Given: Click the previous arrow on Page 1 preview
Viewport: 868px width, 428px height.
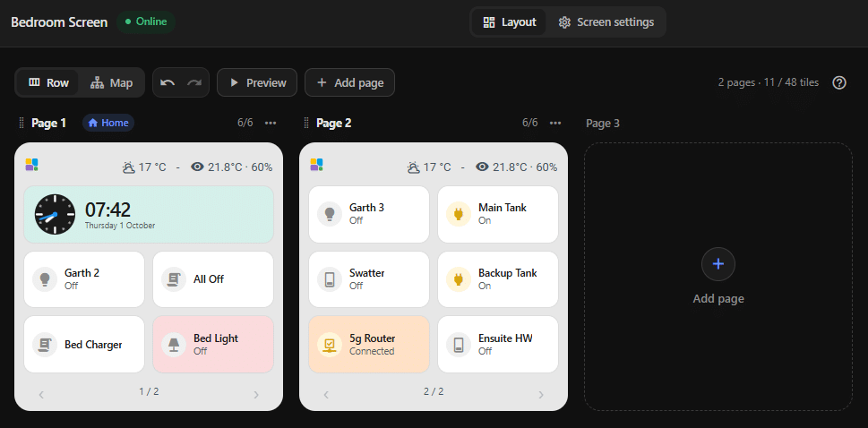Looking at the screenshot, I should coord(41,395).
